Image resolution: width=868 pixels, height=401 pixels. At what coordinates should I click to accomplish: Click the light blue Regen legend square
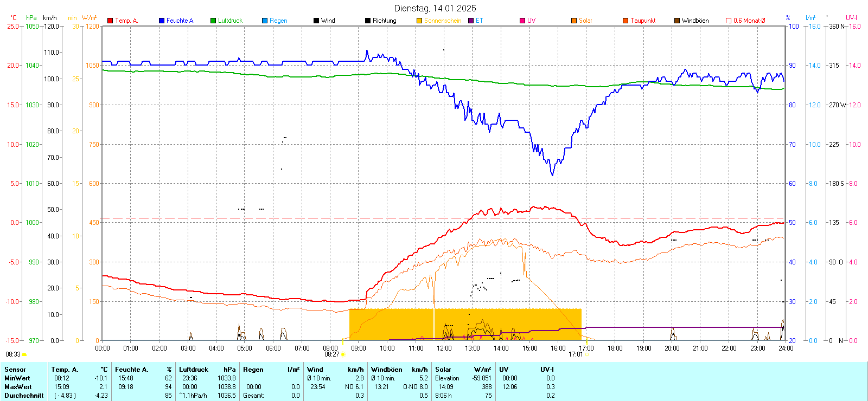point(265,21)
